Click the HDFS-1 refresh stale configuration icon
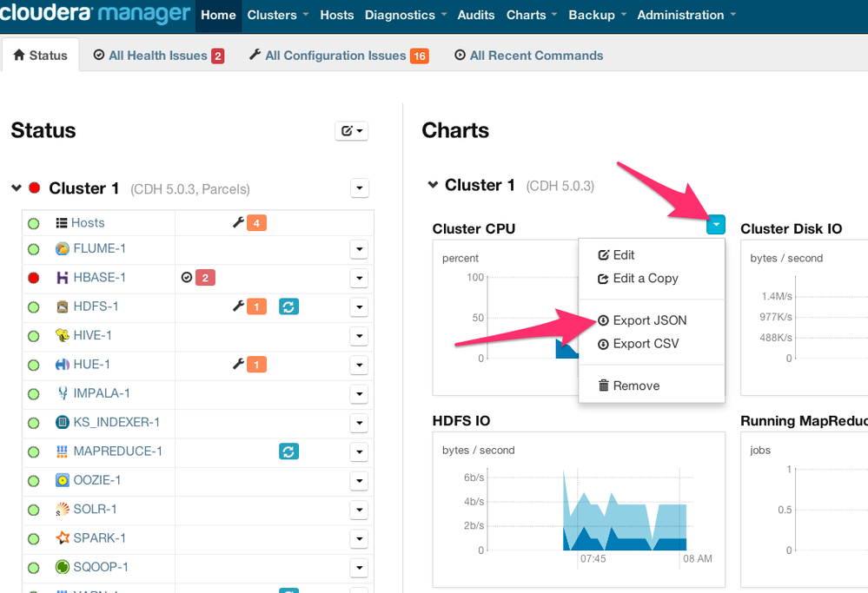 [x=288, y=306]
